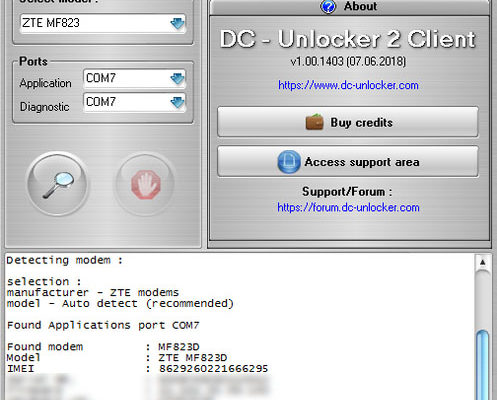Click the blue scrollbar thumb in log
Image resolution: width=497 pixels, height=400 pixels.
click(483, 365)
